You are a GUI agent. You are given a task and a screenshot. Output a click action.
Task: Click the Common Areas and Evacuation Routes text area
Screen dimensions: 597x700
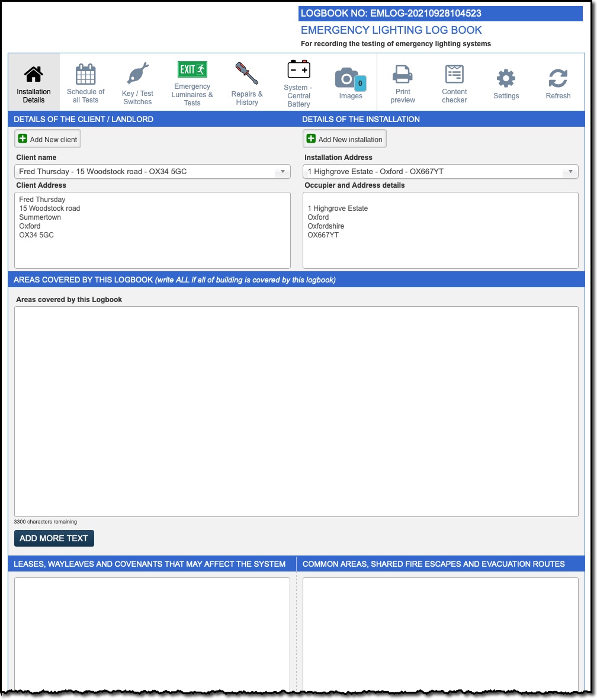pyautogui.click(x=440, y=634)
